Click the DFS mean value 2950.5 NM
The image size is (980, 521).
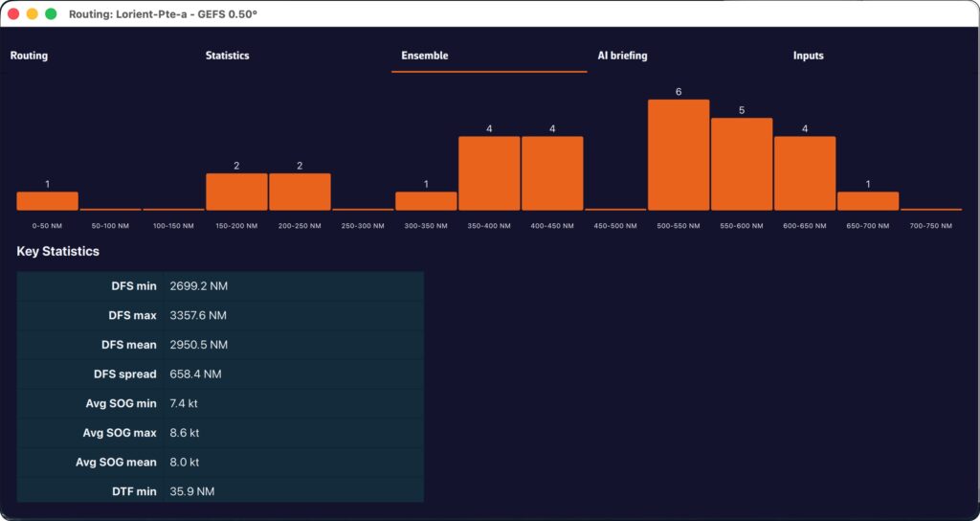198,345
